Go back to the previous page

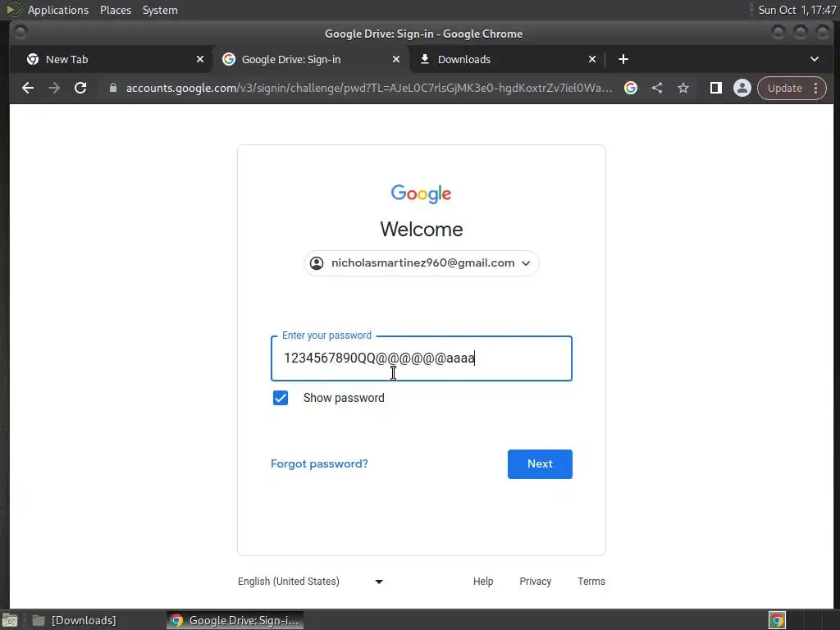tap(28, 88)
